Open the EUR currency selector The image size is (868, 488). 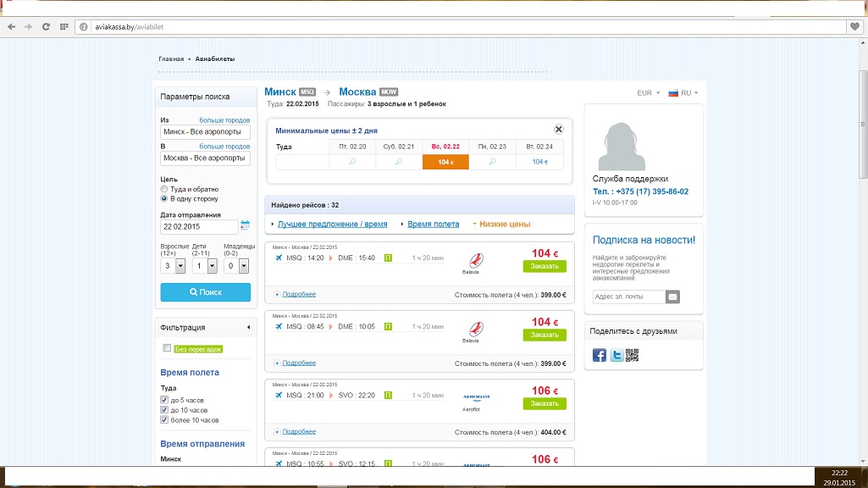pyautogui.click(x=648, y=93)
